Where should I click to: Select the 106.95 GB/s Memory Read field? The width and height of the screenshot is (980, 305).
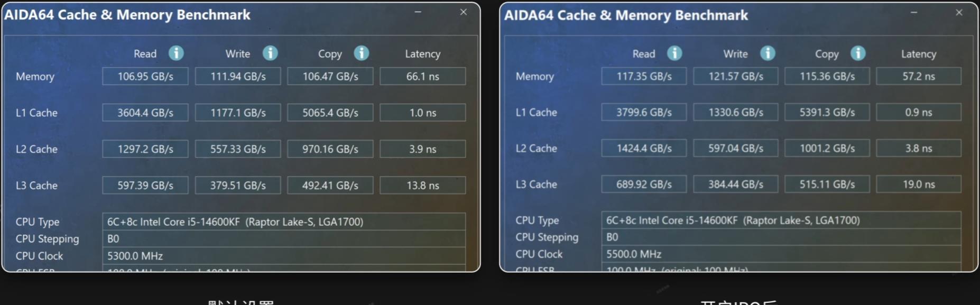pos(145,76)
